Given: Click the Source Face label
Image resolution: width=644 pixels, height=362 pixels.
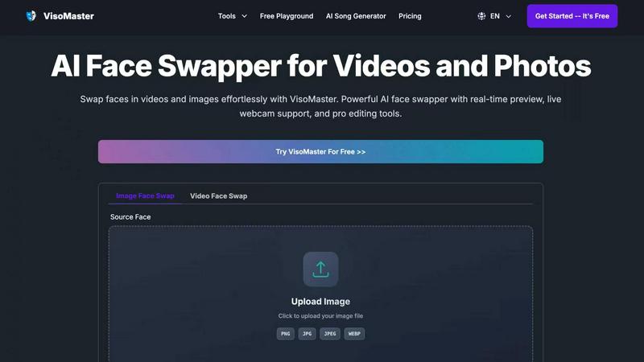Looking at the screenshot, I should point(130,216).
